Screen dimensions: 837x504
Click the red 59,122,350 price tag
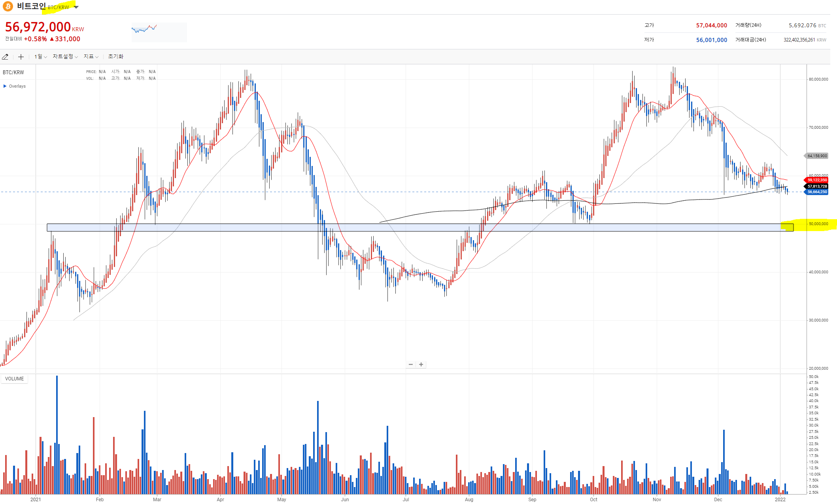[x=817, y=180]
